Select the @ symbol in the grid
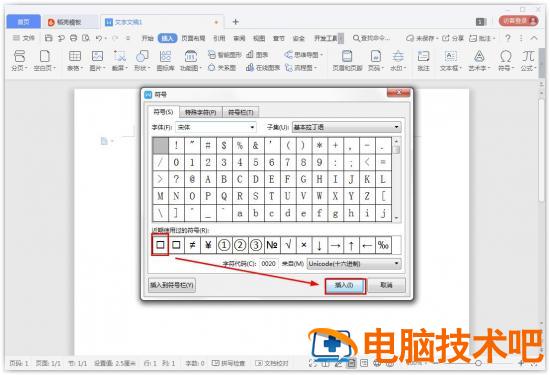This screenshot has height=375, width=550. (192, 179)
